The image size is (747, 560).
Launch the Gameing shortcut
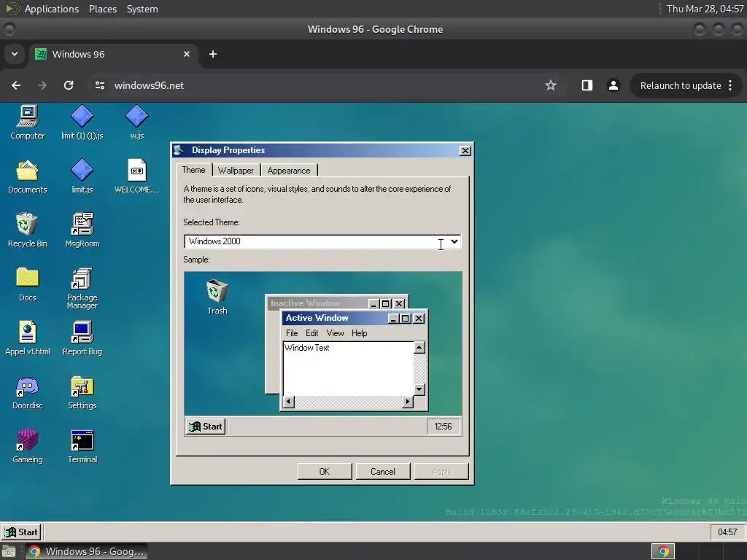click(28, 446)
